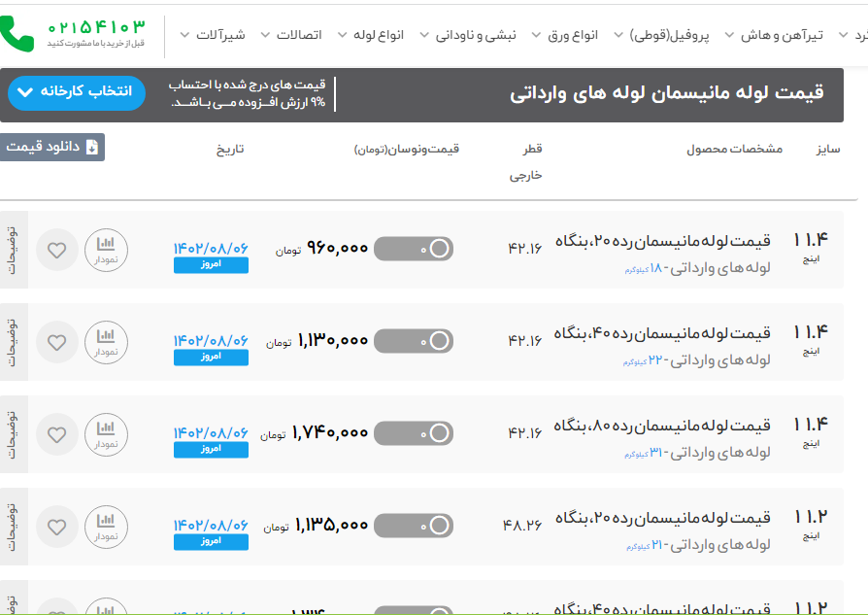Viewport: 868px width, 615px height.
Task: Toggle the switch for 960,000 toman price row
Action: pos(414,249)
